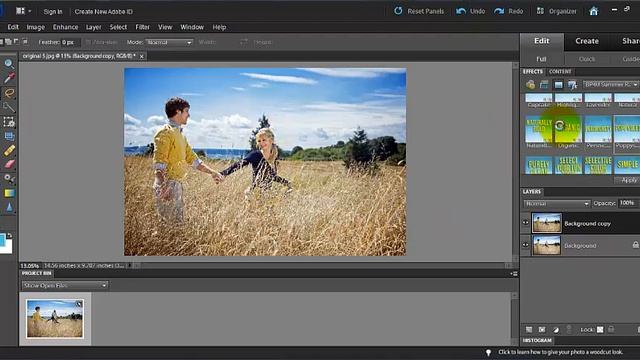Select the Organic effect thumbnail
Screen dimensions: 640x360
[x=568, y=129]
